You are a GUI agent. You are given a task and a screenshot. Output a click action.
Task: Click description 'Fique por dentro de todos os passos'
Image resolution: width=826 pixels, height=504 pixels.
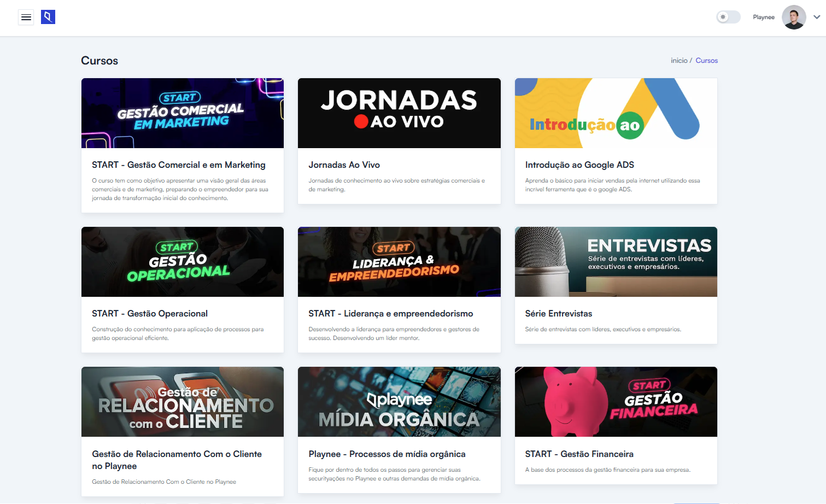(x=394, y=474)
